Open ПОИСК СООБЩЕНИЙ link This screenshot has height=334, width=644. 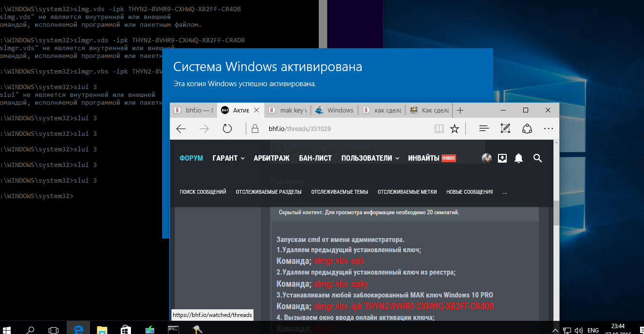point(203,192)
